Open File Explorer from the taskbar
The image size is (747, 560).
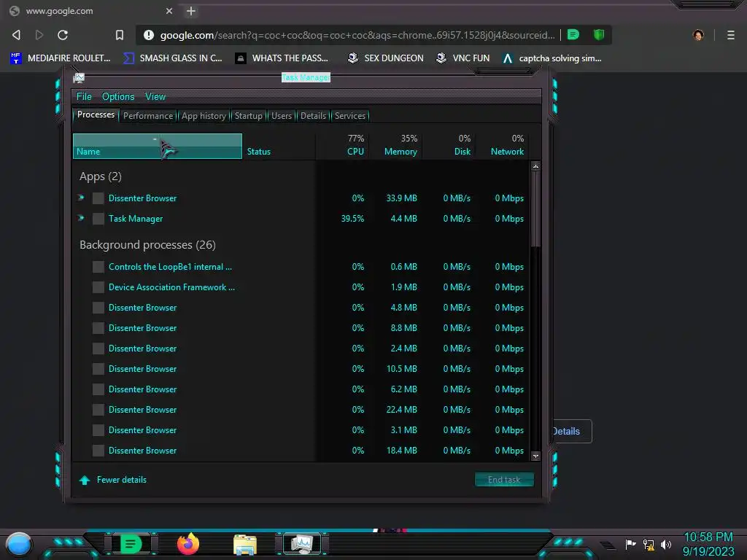click(x=245, y=544)
